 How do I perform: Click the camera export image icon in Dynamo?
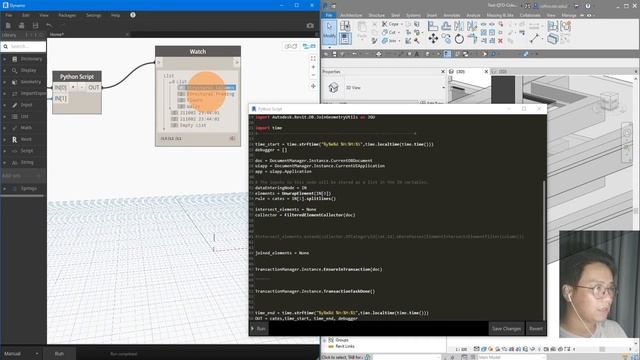310,26
